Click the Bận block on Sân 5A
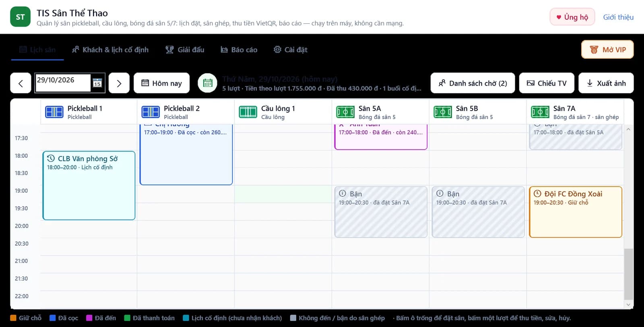644x327 pixels. [381, 212]
